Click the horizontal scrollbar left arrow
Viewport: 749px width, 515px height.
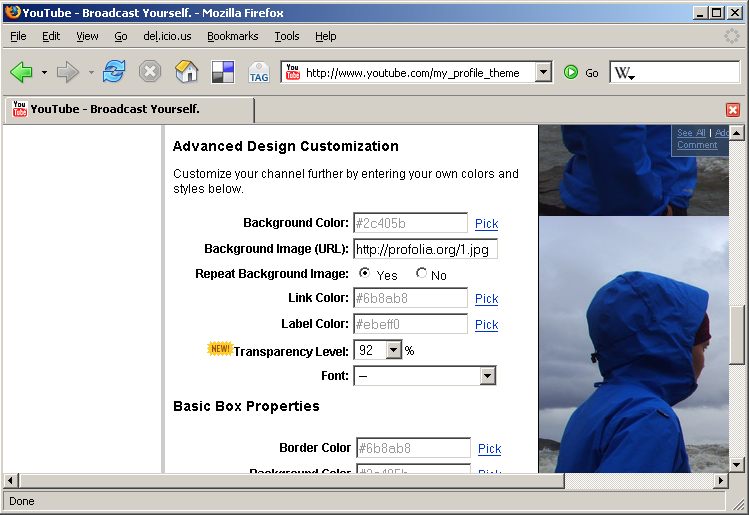11,481
